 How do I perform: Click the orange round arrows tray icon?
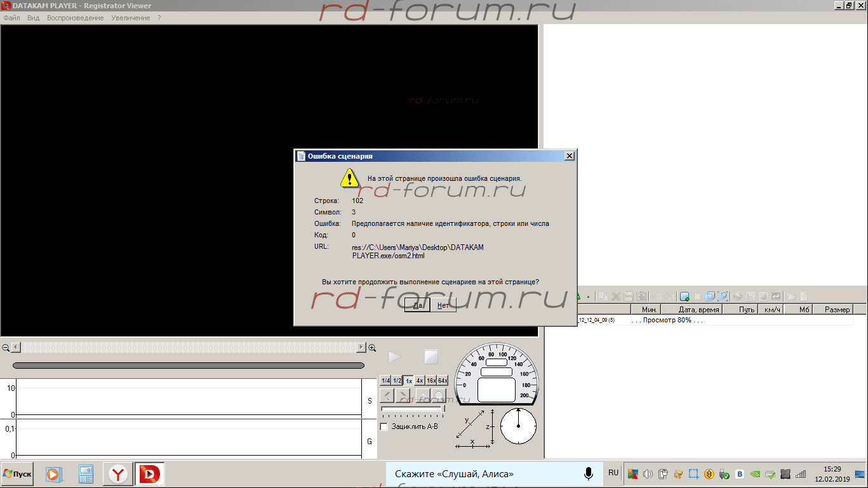[709, 474]
